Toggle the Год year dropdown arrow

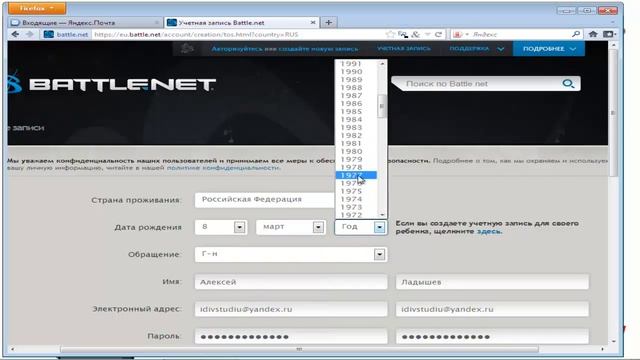pos(379,227)
